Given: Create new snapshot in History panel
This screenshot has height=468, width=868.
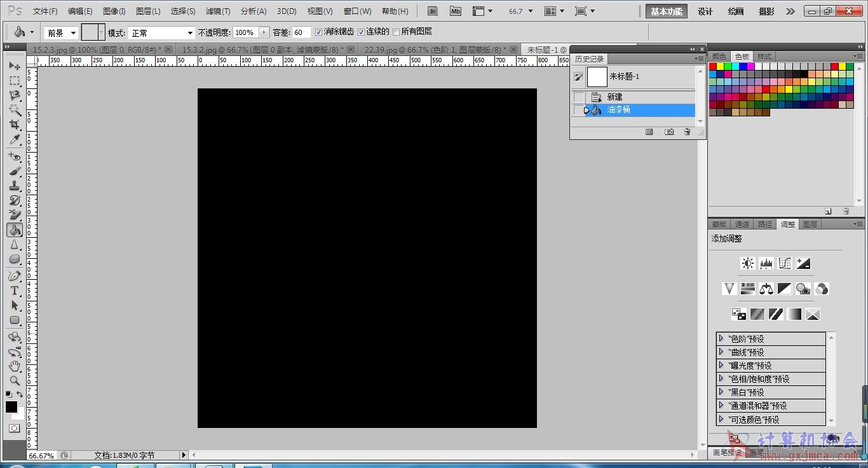Looking at the screenshot, I should [x=669, y=132].
